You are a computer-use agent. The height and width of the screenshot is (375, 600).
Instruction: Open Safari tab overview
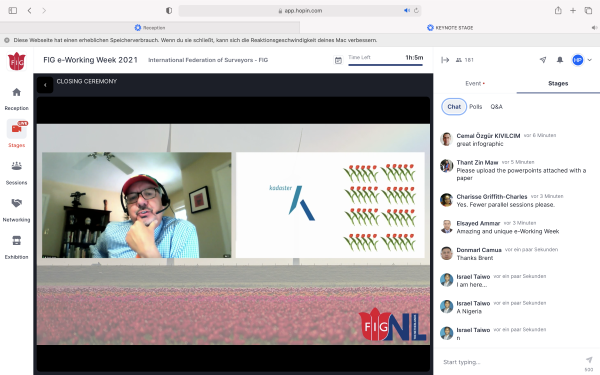(x=588, y=11)
